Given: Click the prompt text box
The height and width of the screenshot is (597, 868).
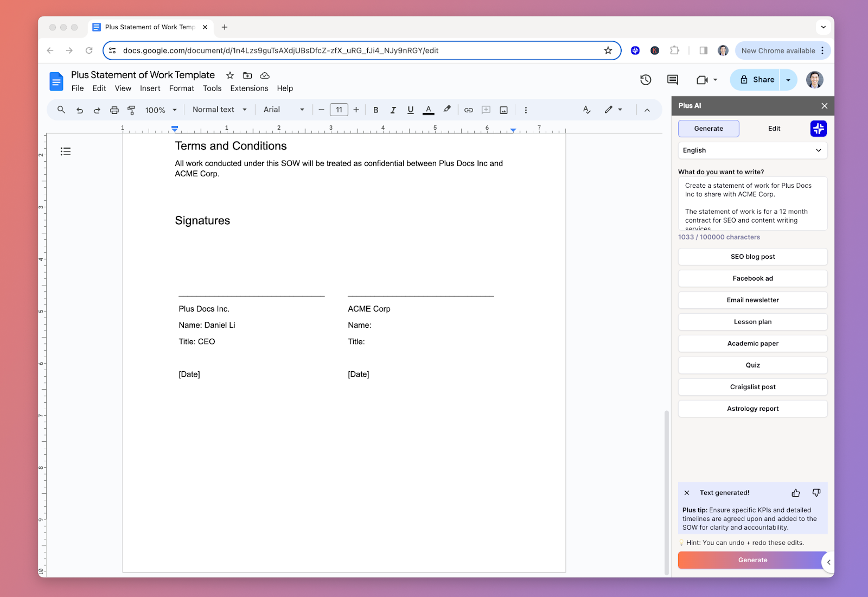Looking at the screenshot, I should click(753, 204).
